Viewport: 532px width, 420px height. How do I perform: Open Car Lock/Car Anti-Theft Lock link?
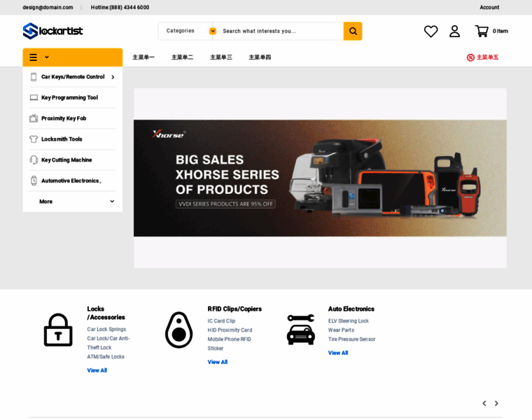(108, 343)
